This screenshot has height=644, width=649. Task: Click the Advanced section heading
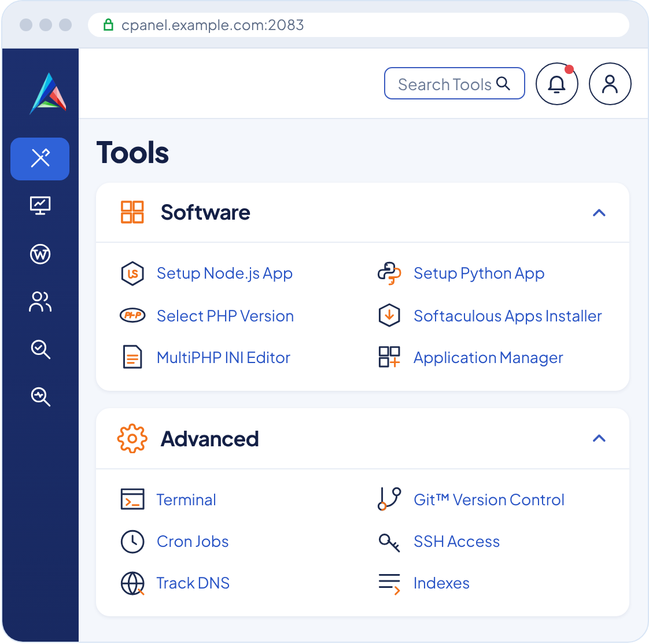(210, 439)
